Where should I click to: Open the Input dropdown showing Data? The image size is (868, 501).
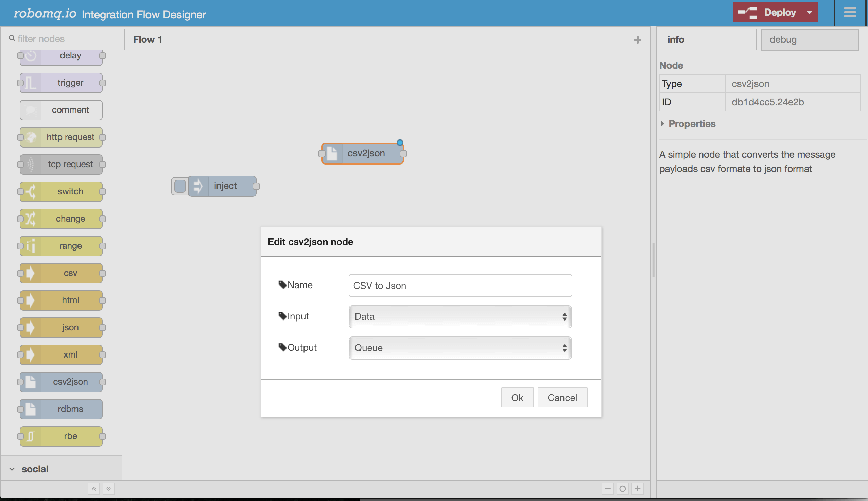460,316
